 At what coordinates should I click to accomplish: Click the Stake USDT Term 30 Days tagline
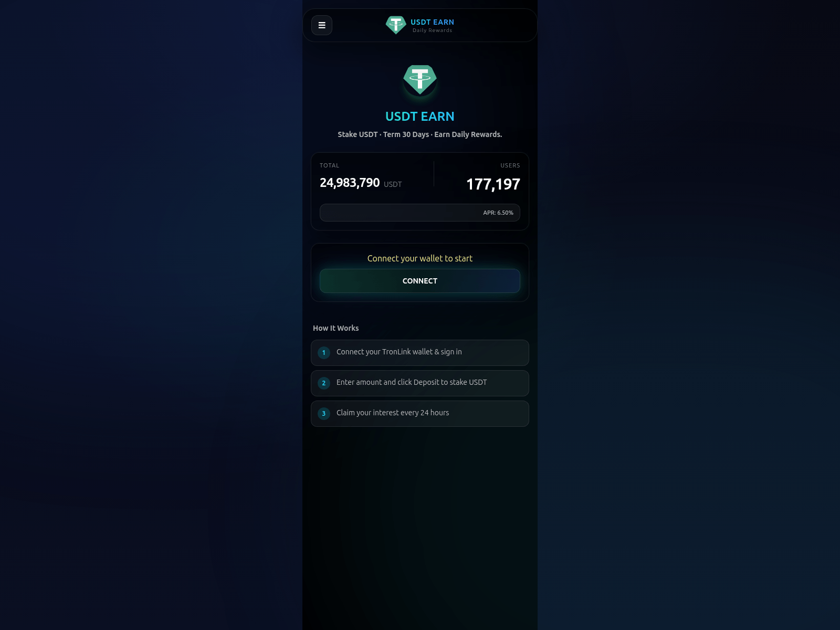point(420,134)
